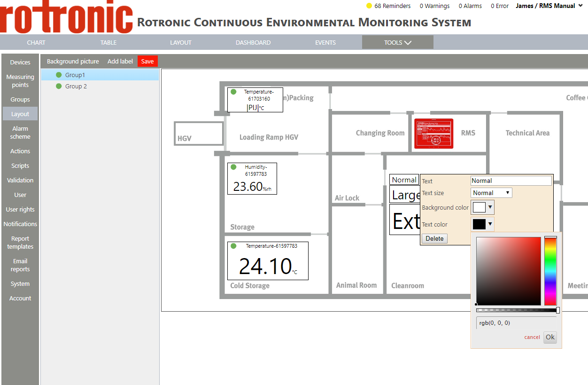Open Groups in the sidebar
Screen dimensions: 588x385
[20, 99]
